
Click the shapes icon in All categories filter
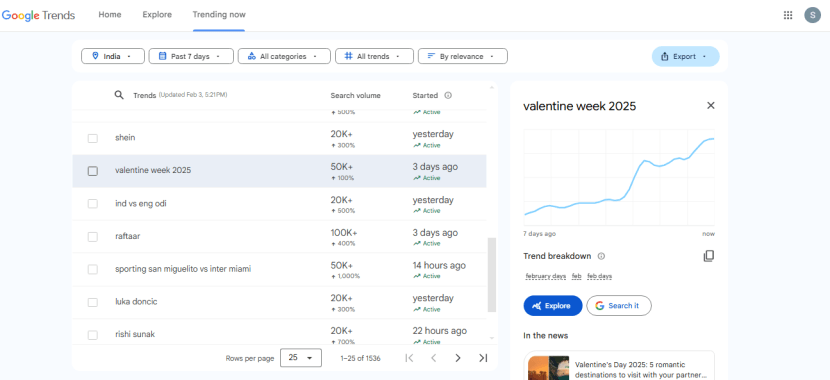point(252,56)
